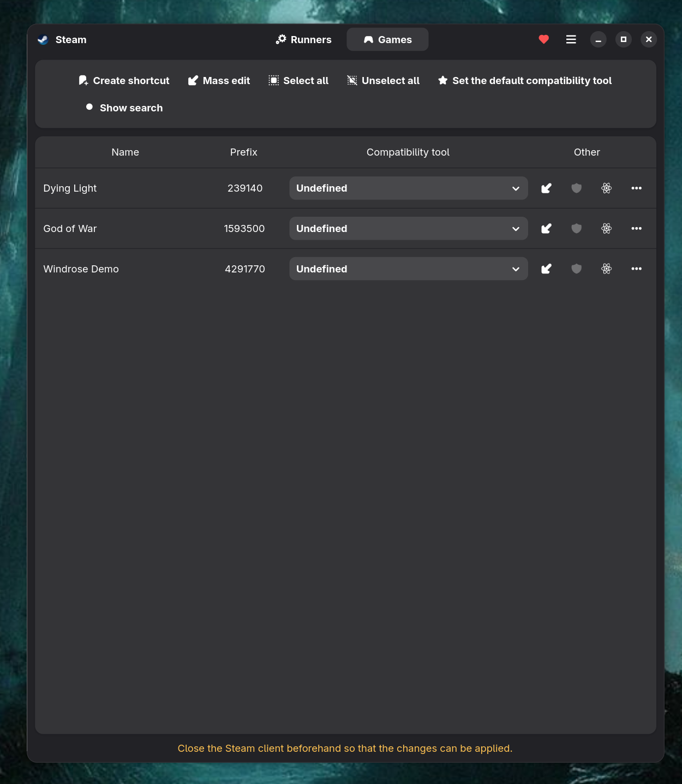Click the Compatibility tool column header
This screenshot has height=784, width=682.
tap(408, 152)
